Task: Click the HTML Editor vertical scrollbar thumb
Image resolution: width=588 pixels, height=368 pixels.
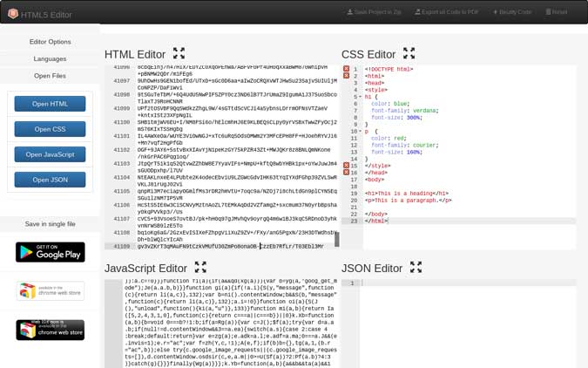Action: click(x=337, y=239)
